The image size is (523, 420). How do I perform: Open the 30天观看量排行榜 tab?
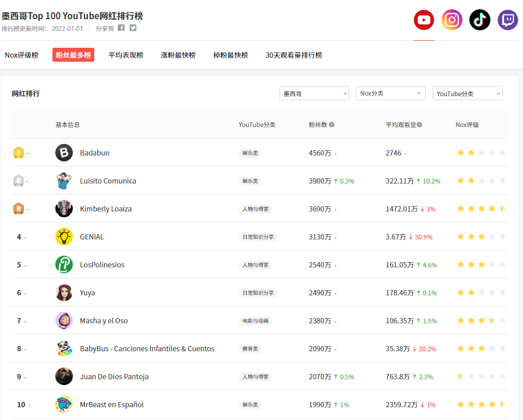pyautogui.click(x=294, y=55)
